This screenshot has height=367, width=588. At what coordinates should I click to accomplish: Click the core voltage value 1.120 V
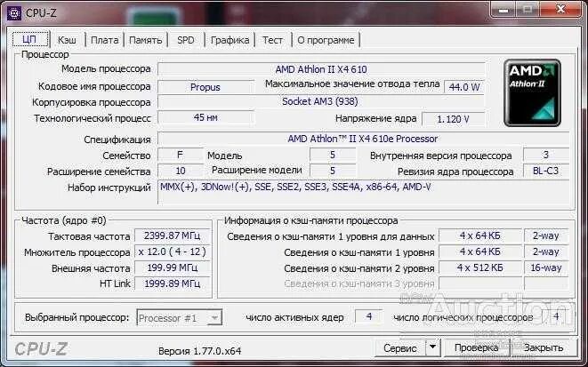(x=453, y=119)
